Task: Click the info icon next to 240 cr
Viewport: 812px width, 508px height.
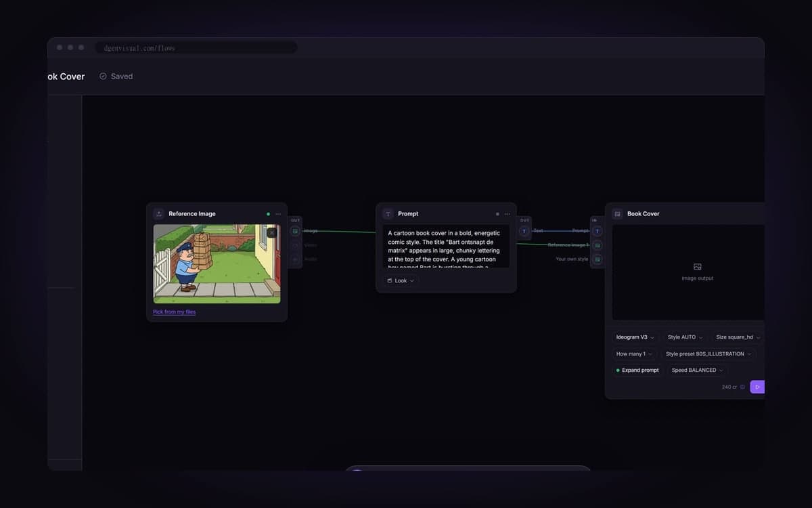Action: (x=742, y=387)
